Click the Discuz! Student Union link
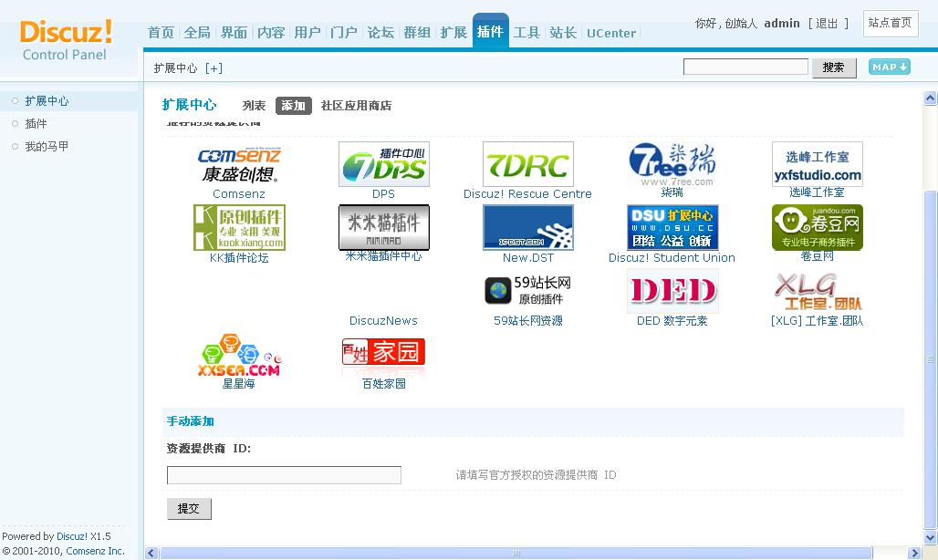The height and width of the screenshot is (560, 938). pos(672,257)
